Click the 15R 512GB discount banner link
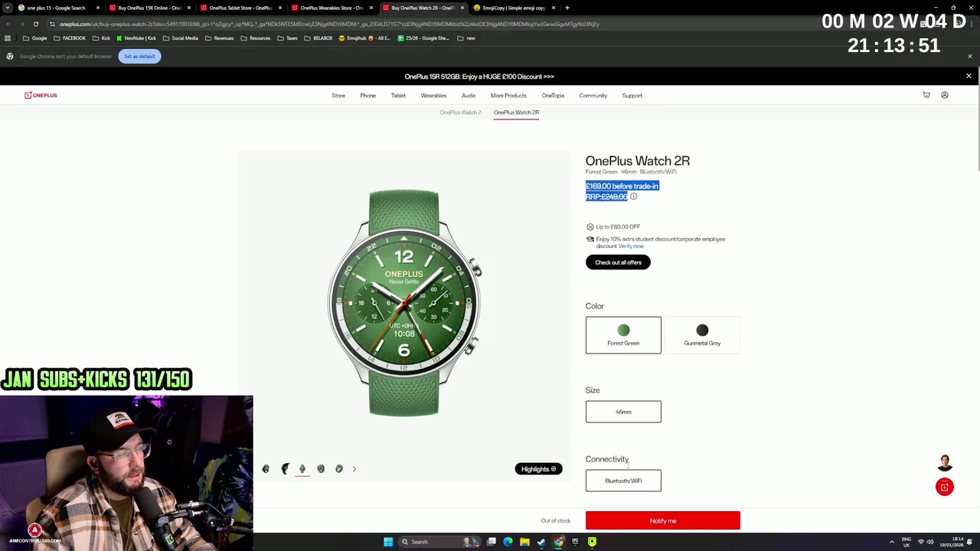 479,77
